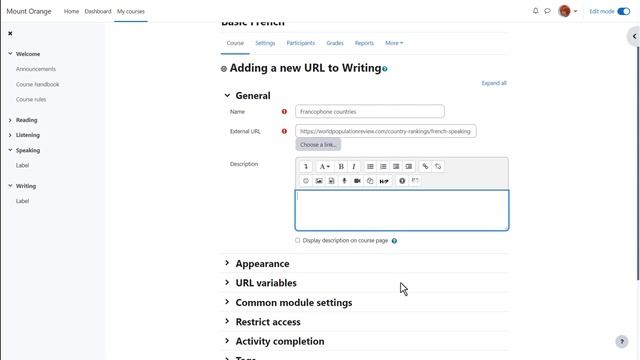Insert a link using the chain icon
640x360 pixels.
pyautogui.click(x=425, y=167)
